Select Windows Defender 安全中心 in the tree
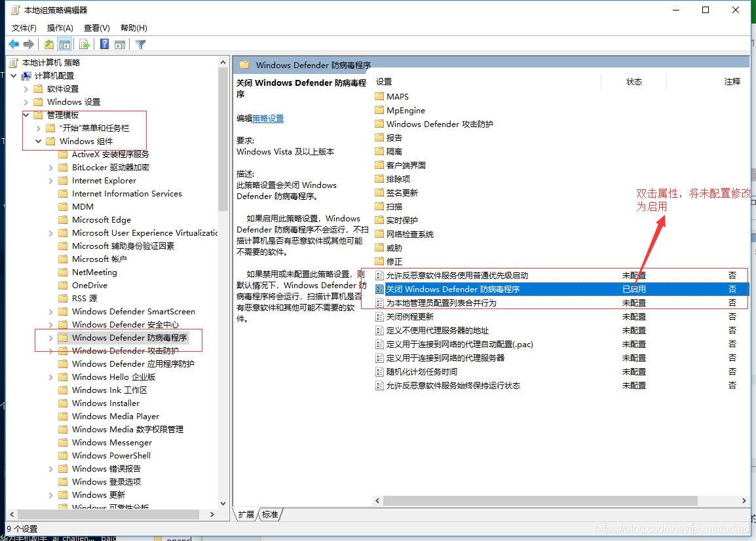Viewport: 756px width, 541px height. [125, 324]
